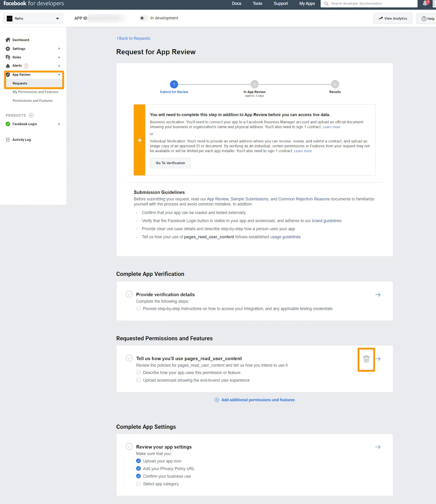Click the View Analytics button
This screenshot has height=504, width=436.
pos(393,19)
